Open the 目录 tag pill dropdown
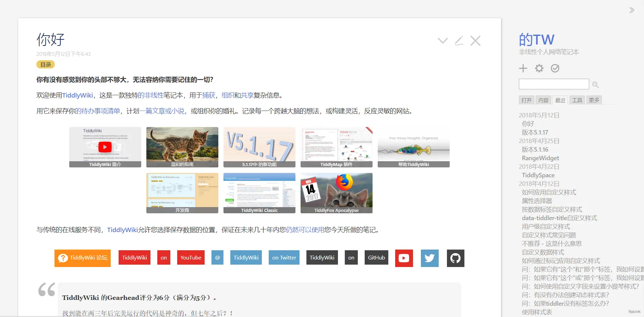 46,64
